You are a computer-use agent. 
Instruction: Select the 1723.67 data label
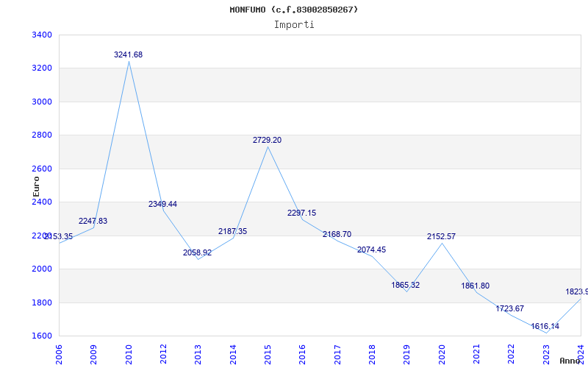pyautogui.click(x=510, y=309)
